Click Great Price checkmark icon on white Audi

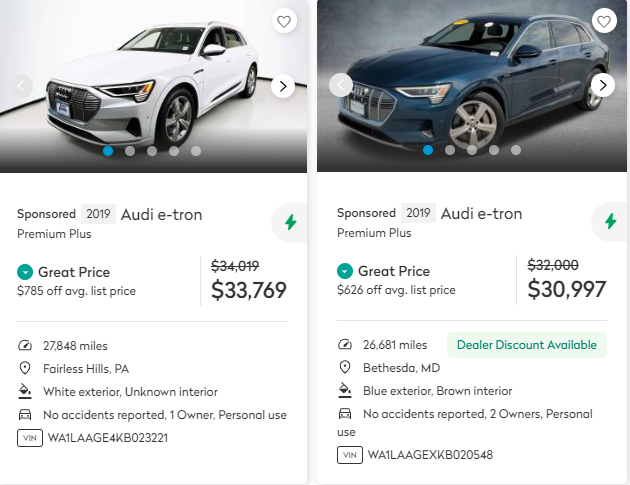pos(25,272)
